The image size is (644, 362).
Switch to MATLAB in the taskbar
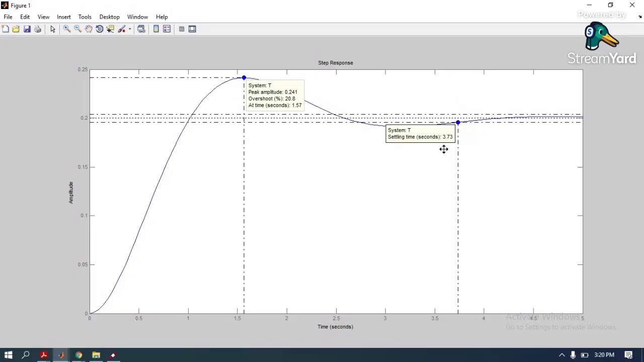[x=61, y=355]
